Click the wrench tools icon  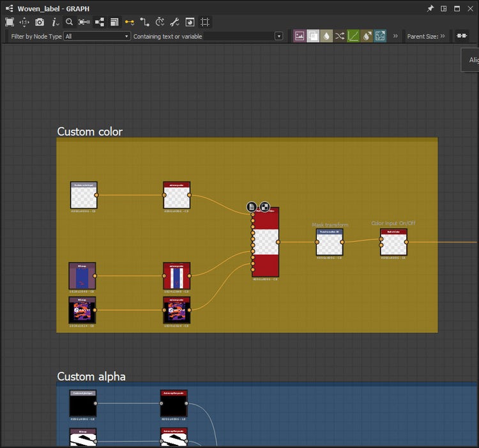[174, 22]
